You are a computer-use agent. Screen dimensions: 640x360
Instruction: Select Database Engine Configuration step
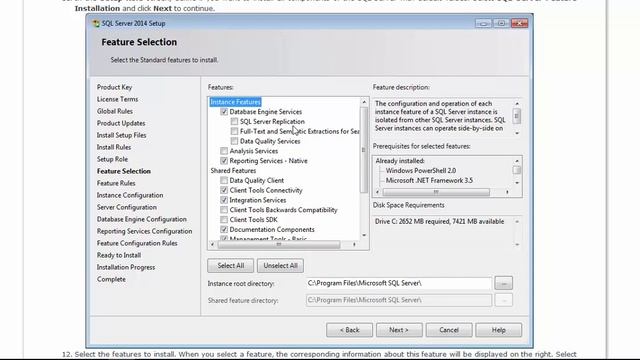142,219
